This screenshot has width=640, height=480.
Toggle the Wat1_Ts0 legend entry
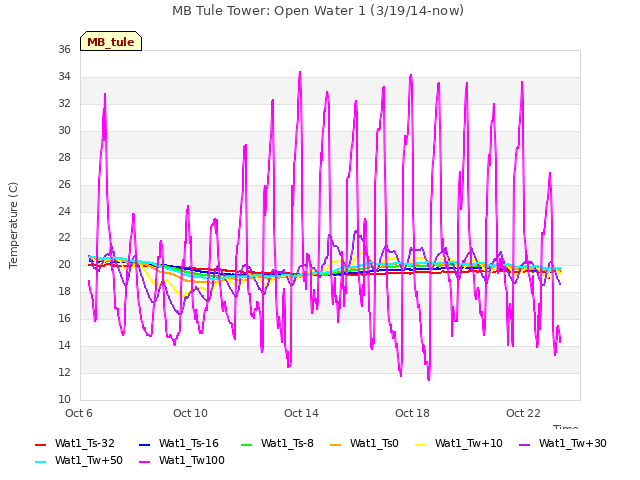coord(364,443)
